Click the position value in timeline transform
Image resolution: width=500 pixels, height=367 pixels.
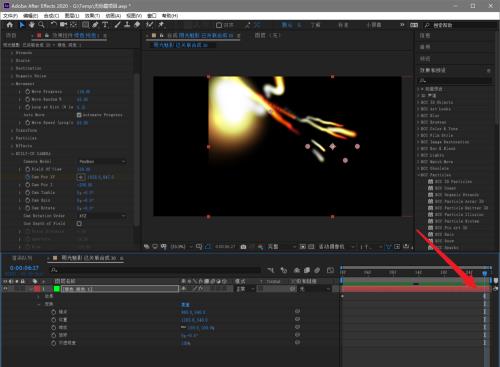point(194,320)
